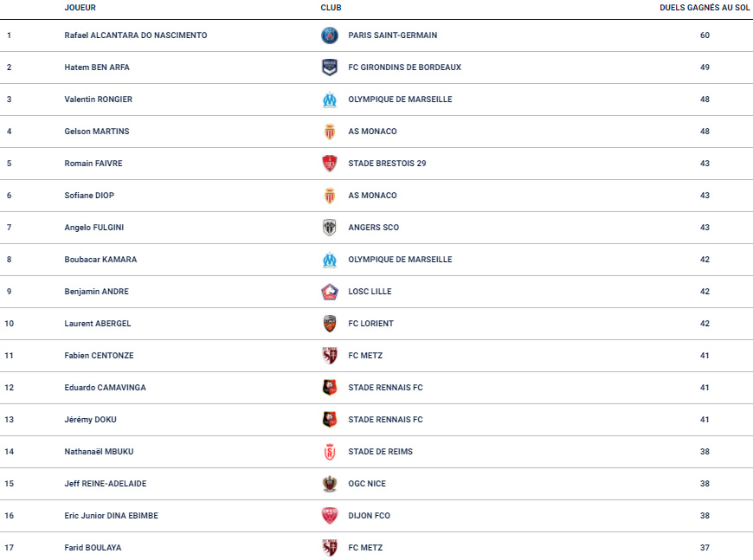The image size is (753, 560).
Task: Click Jérémy Doku's Stade Rennais FC link
Action: tap(386, 420)
